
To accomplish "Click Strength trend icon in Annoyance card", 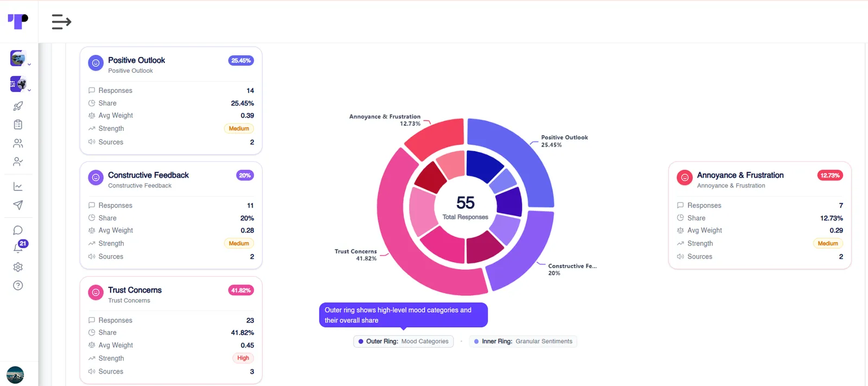I will [x=680, y=244].
